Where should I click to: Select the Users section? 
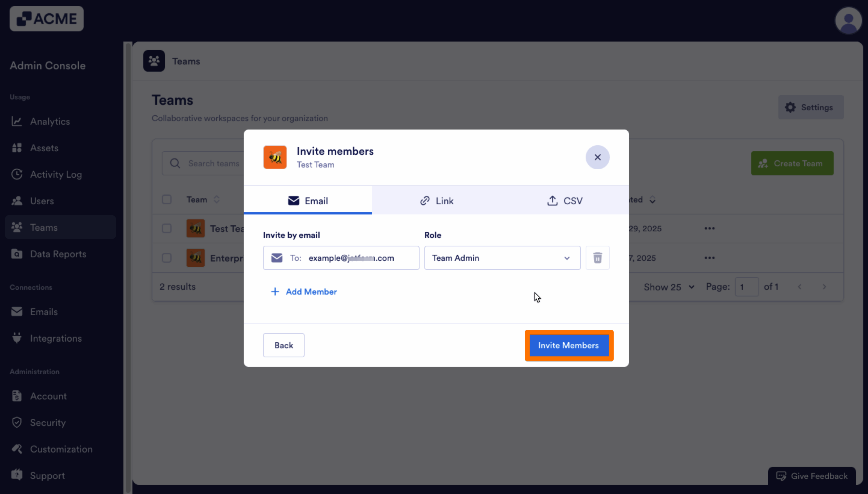coord(42,201)
